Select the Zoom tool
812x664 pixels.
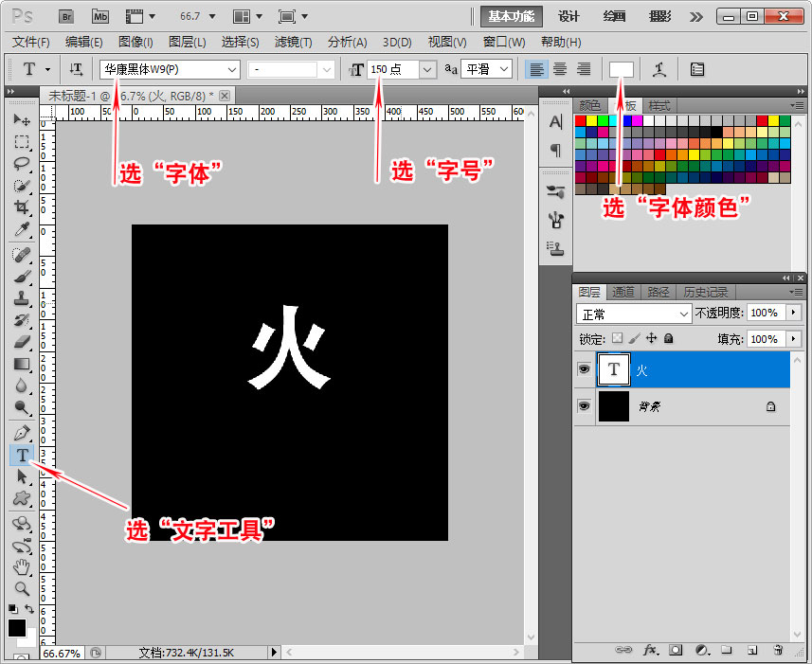coord(21,588)
